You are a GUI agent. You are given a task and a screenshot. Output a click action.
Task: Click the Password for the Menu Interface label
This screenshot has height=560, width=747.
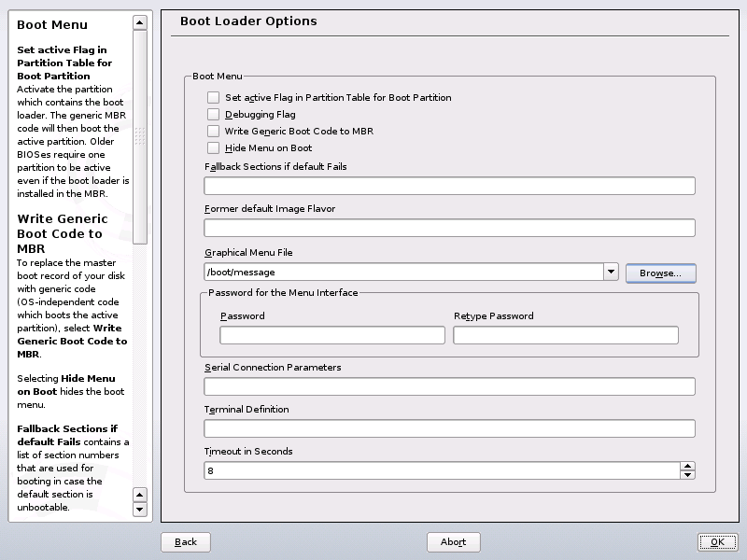coord(283,292)
